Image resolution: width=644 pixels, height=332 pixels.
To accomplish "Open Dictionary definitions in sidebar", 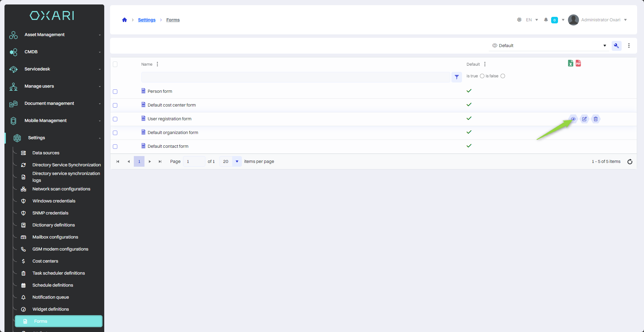I will click(x=54, y=225).
